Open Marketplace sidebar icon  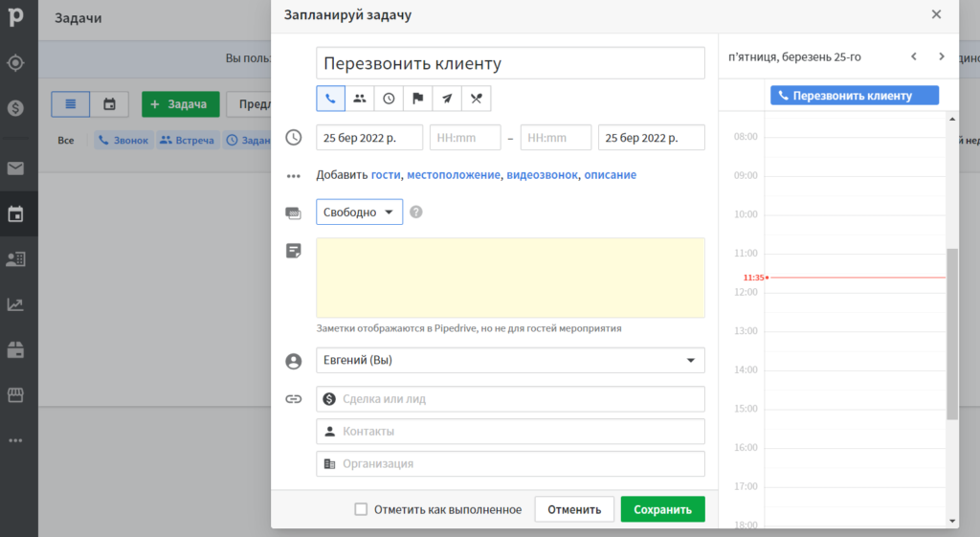[x=15, y=395]
